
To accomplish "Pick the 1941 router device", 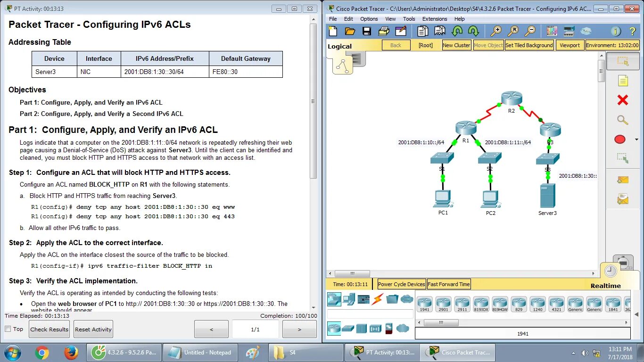I will click(425, 304).
